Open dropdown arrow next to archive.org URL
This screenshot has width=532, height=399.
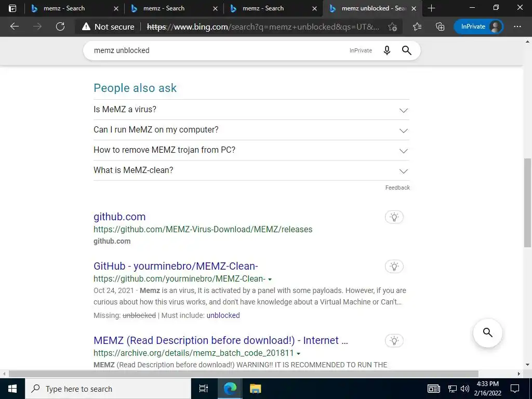298,353
